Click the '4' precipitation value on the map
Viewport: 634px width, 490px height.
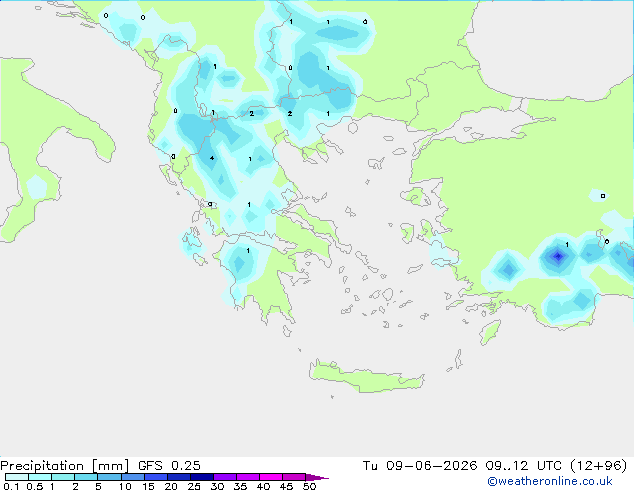212,158
